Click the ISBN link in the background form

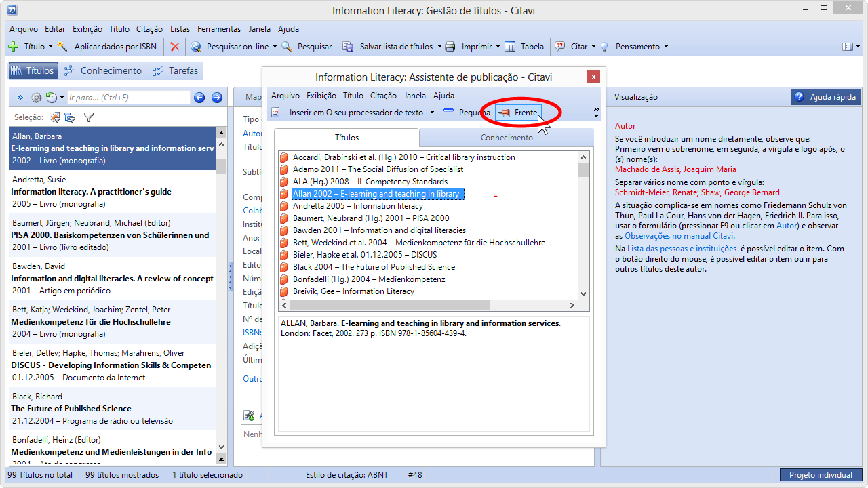tap(252, 333)
